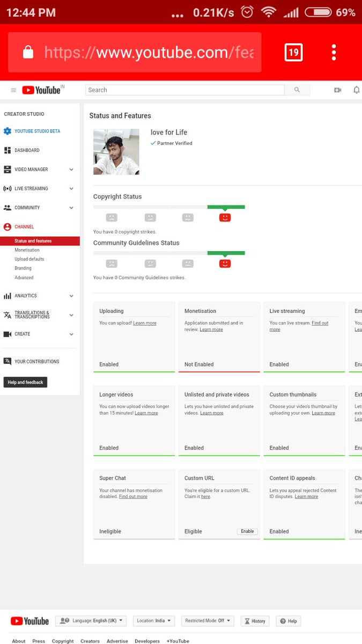Select Branding in the Channel submenu

point(23,268)
